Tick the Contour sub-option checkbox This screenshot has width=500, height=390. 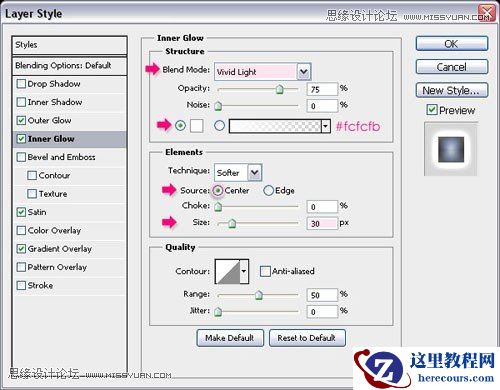click(x=32, y=175)
